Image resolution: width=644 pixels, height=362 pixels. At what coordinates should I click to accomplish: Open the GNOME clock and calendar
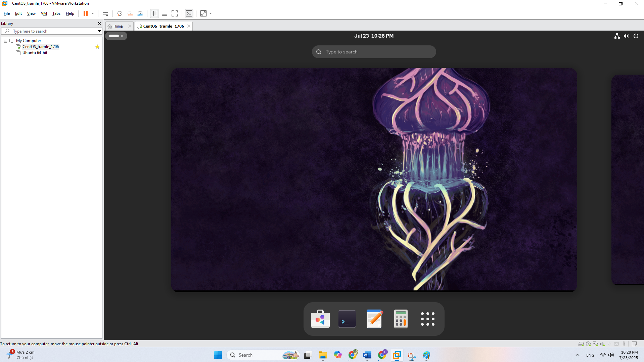[x=374, y=36]
